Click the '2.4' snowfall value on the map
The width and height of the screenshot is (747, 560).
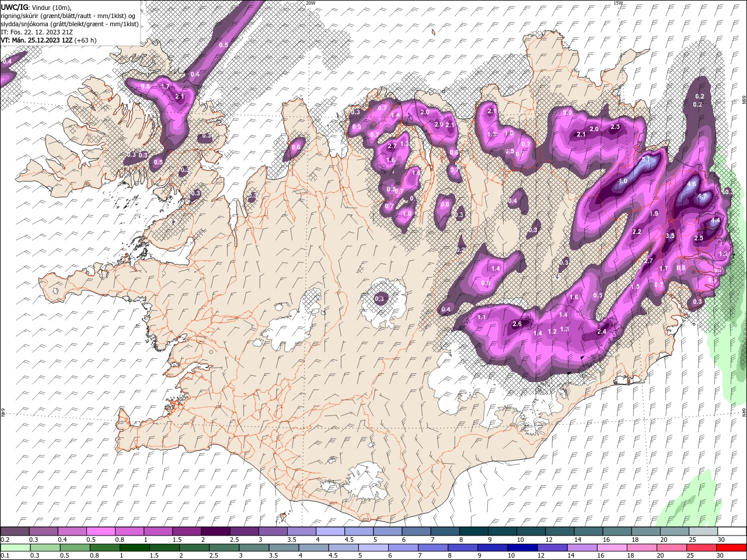(x=602, y=331)
